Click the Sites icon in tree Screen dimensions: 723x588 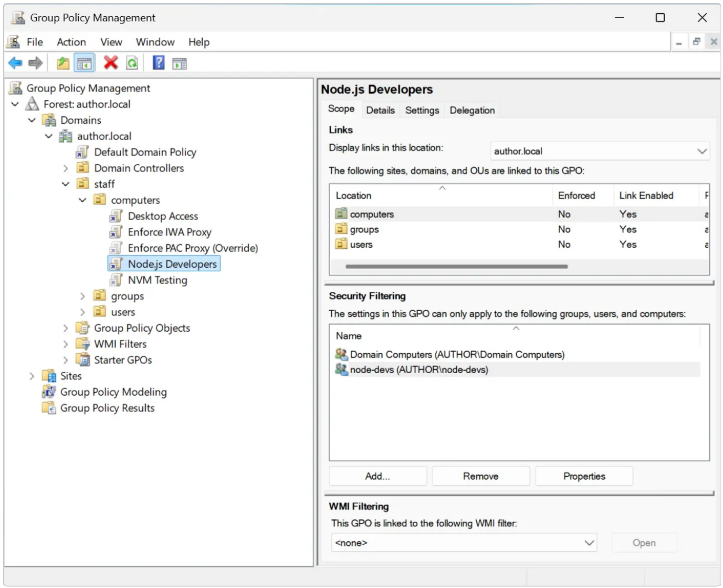(x=49, y=376)
